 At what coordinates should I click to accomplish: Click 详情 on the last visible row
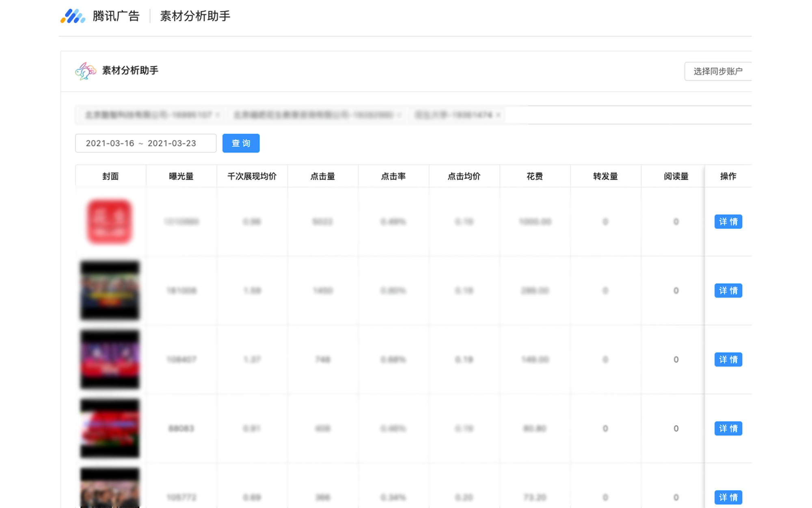tap(728, 497)
